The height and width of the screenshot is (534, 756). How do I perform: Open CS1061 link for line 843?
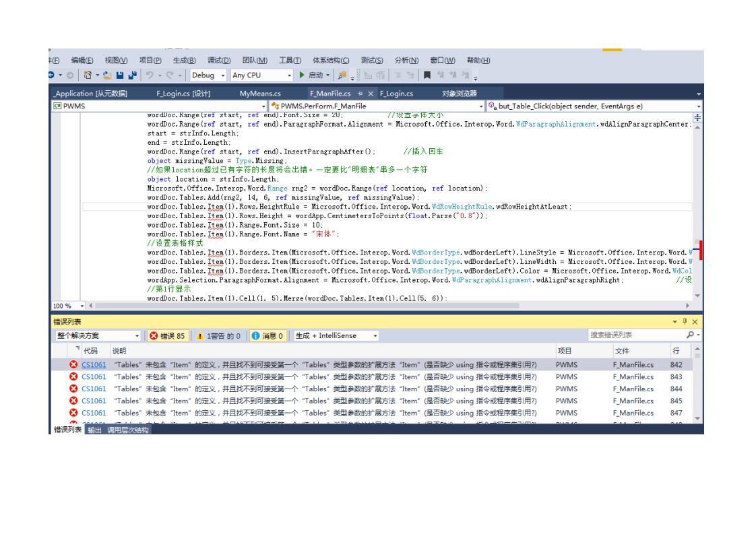click(94, 377)
